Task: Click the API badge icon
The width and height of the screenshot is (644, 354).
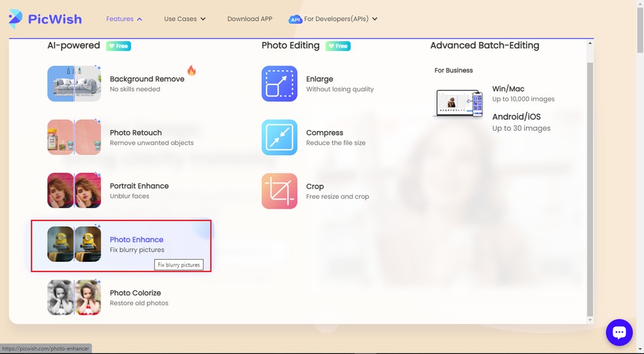Action: (295, 19)
